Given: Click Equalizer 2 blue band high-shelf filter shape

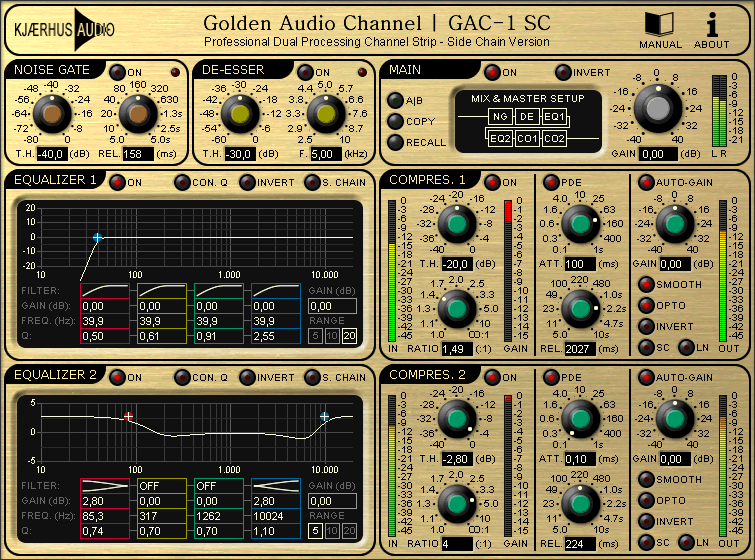Looking at the screenshot, I should (276, 486).
